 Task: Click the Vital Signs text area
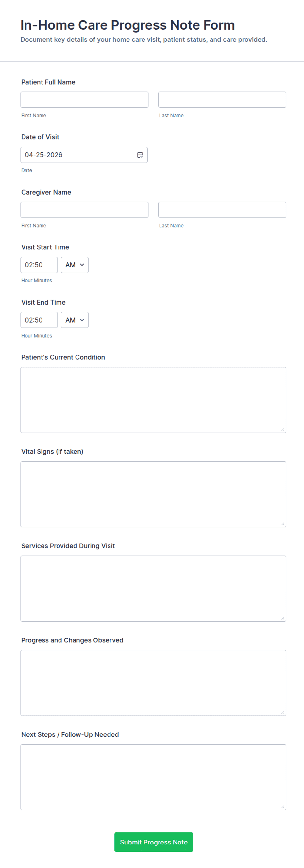(153, 494)
